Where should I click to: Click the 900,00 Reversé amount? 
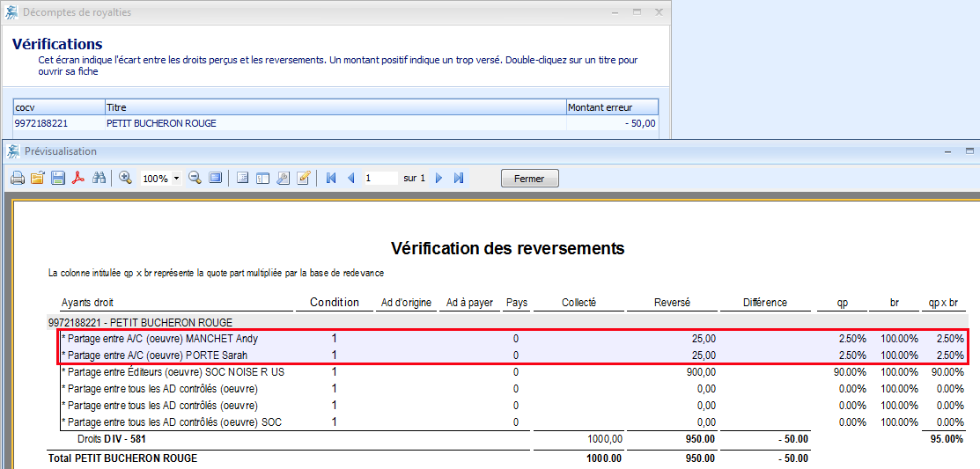tap(701, 372)
